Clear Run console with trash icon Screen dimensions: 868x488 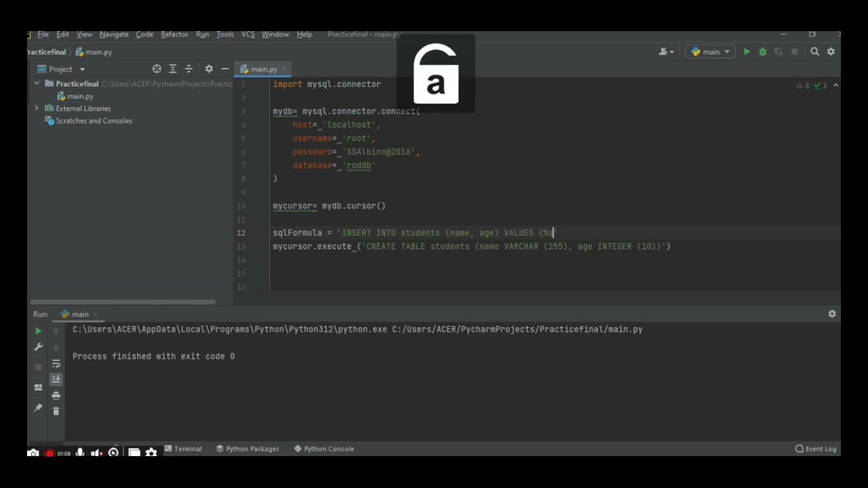56,411
